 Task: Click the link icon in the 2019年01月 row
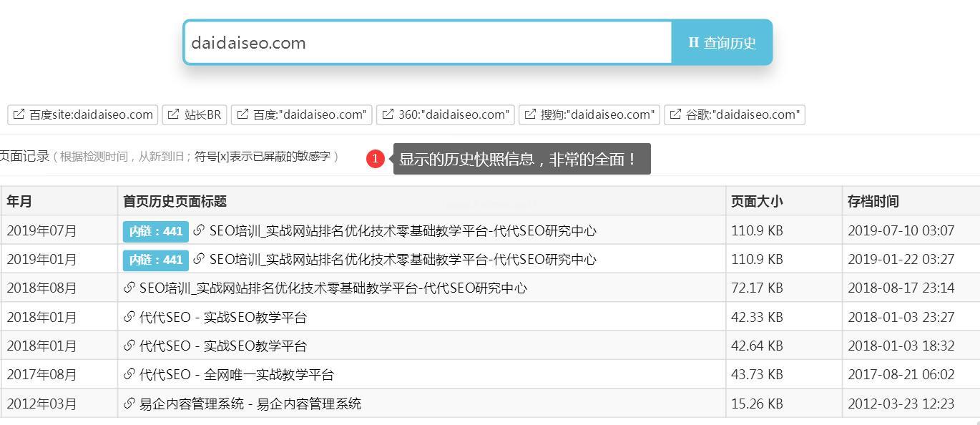199,259
